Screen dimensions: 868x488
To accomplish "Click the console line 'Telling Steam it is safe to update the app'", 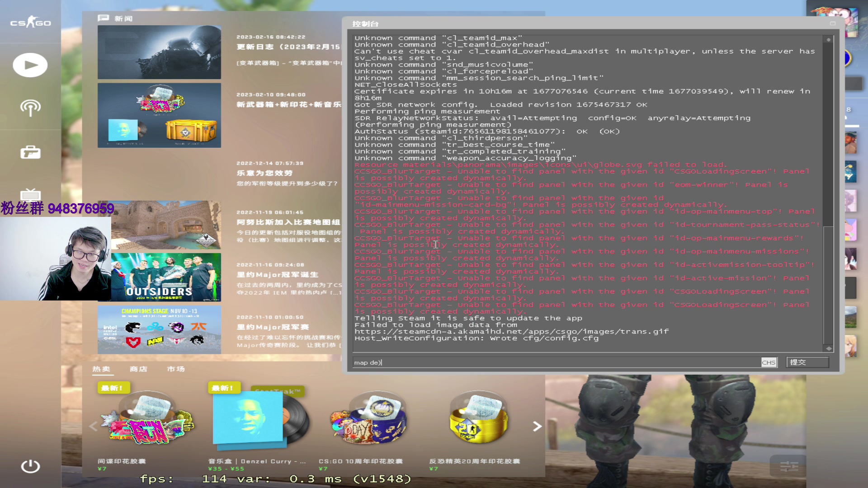I will 468,319.
